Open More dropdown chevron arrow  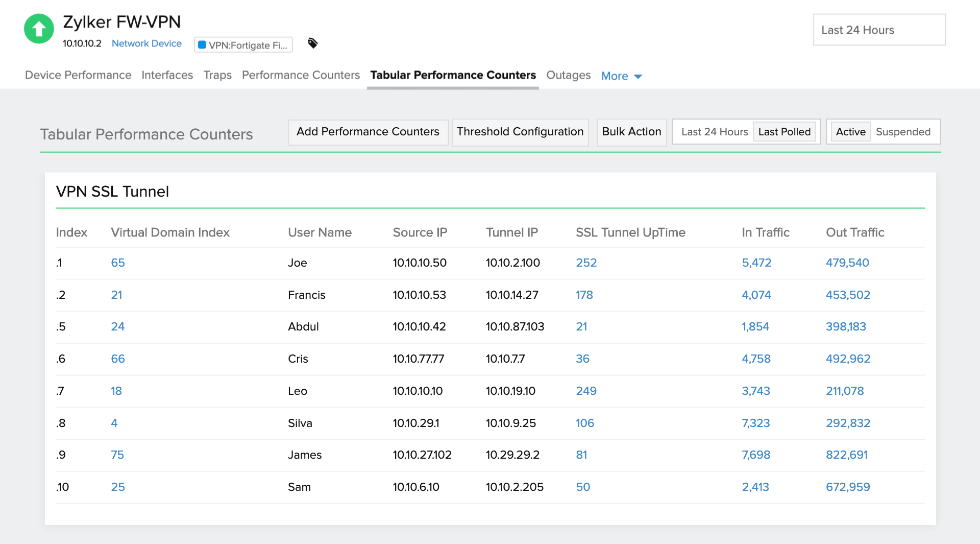(639, 77)
